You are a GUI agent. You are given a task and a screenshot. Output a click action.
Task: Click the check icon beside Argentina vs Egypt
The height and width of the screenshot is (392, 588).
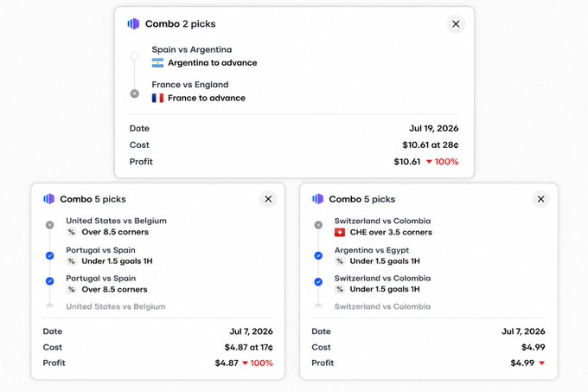click(318, 256)
